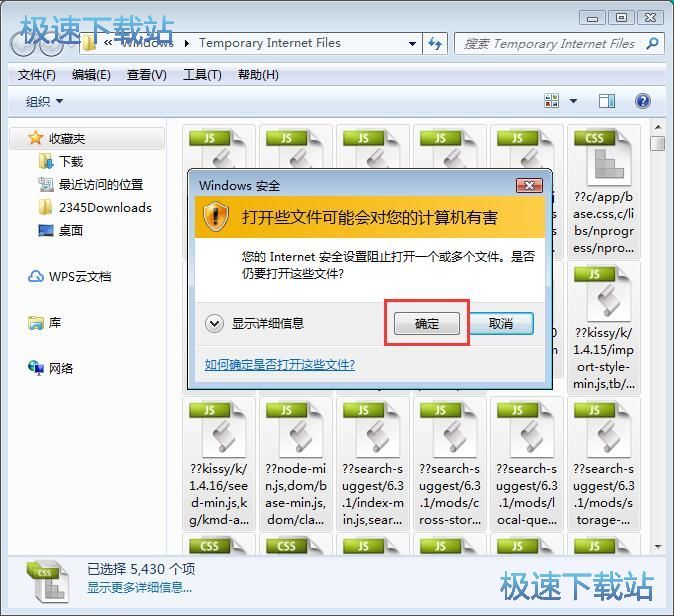Viewport: 674px width, 616px height.
Task: Click the 收藏夹 star icon
Action: [x=35, y=138]
